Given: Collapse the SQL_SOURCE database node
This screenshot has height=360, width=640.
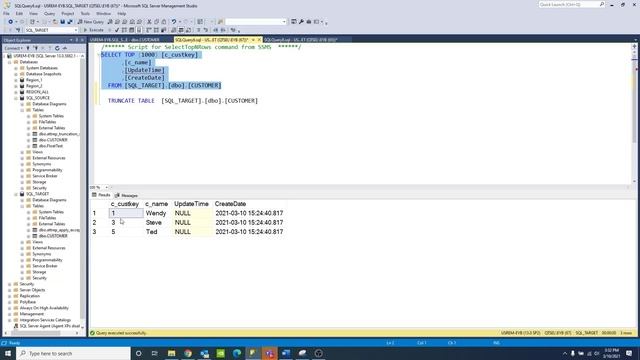Looking at the screenshot, I should tap(16, 98).
